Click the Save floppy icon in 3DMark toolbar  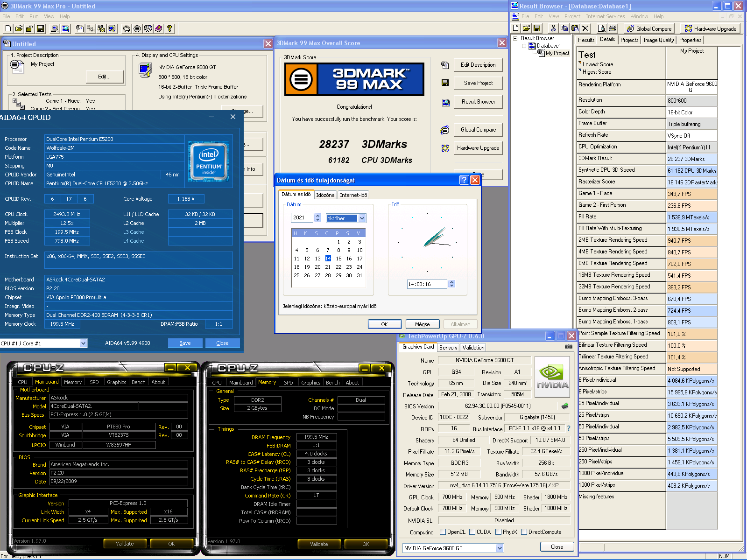tap(40, 28)
